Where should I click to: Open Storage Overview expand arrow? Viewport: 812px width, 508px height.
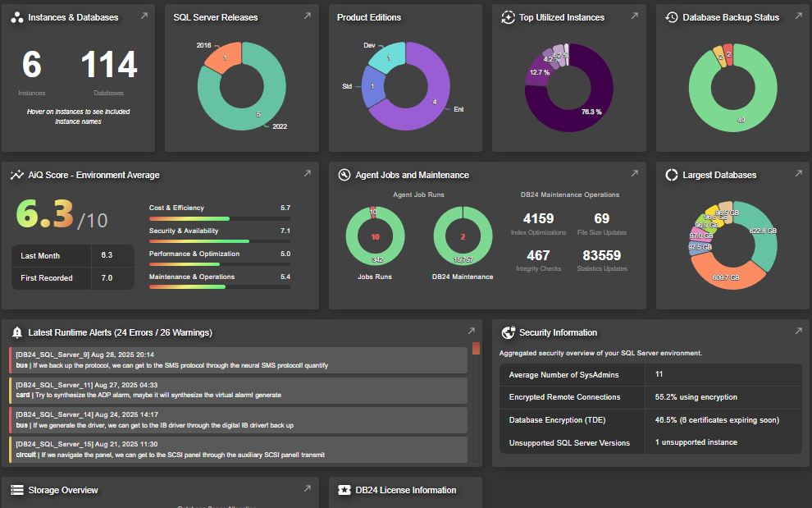click(x=307, y=488)
